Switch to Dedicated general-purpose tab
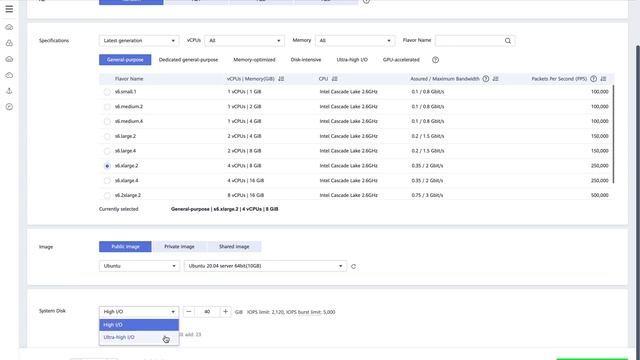Image resolution: width=640 pixels, height=360 pixels. coord(188,60)
